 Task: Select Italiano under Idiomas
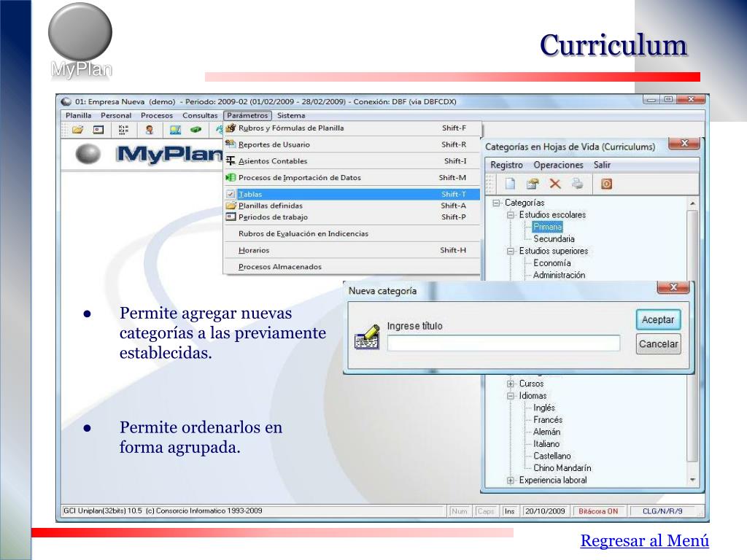[x=546, y=444]
